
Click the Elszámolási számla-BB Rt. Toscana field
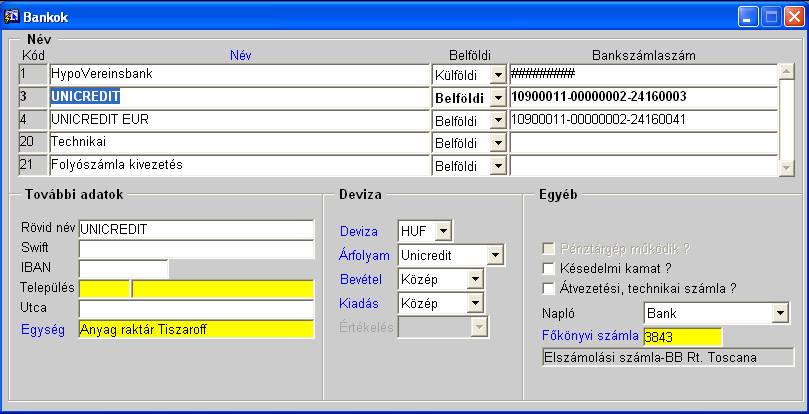668,357
